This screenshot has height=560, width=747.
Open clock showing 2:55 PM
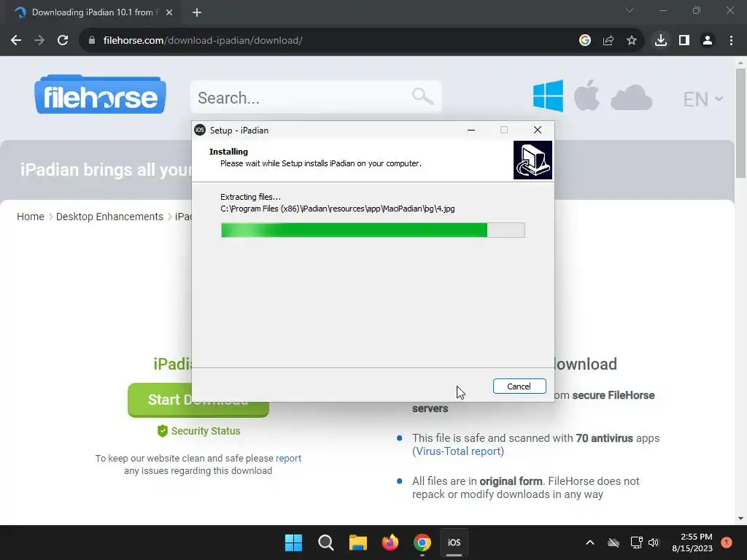click(x=692, y=542)
